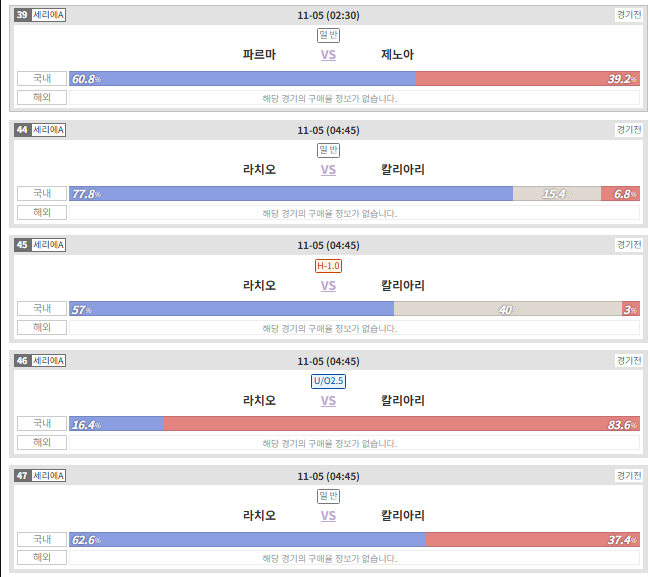
Task: Open VS link in the handicap match
Action: (x=328, y=286)
